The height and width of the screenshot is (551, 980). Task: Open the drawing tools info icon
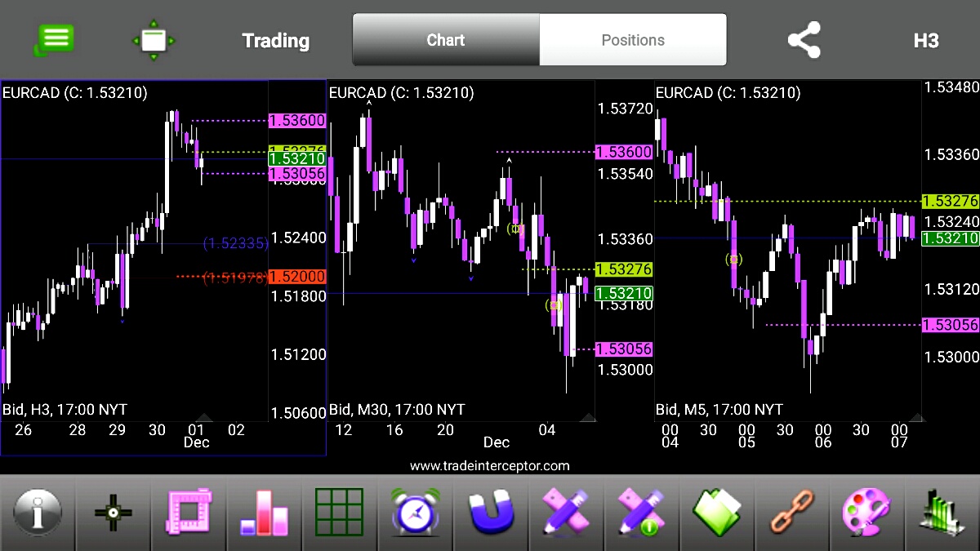(641, 513)
